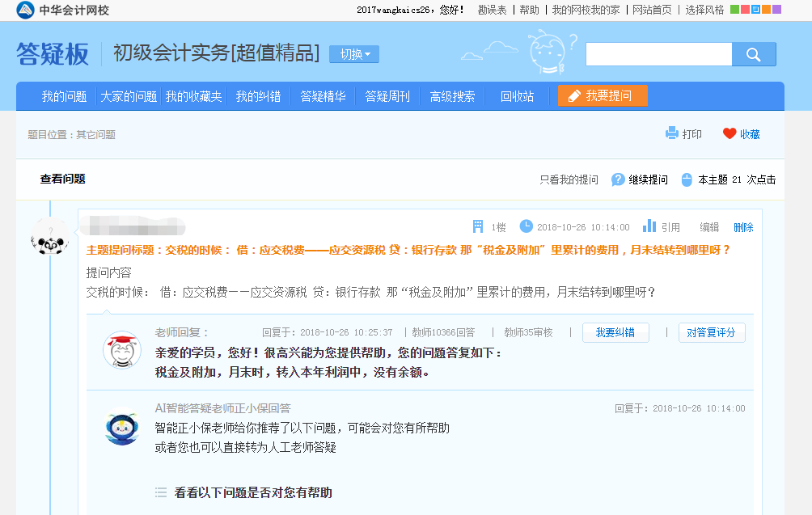Click the AI robot 正小保 avatar

click(x=121, y=428)
